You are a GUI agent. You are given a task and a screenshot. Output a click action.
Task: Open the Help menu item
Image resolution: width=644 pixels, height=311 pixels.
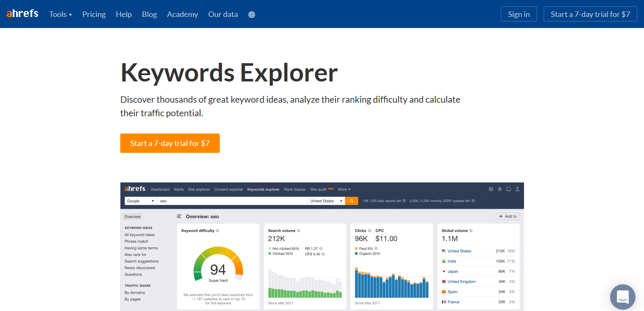tap(124, 14)
